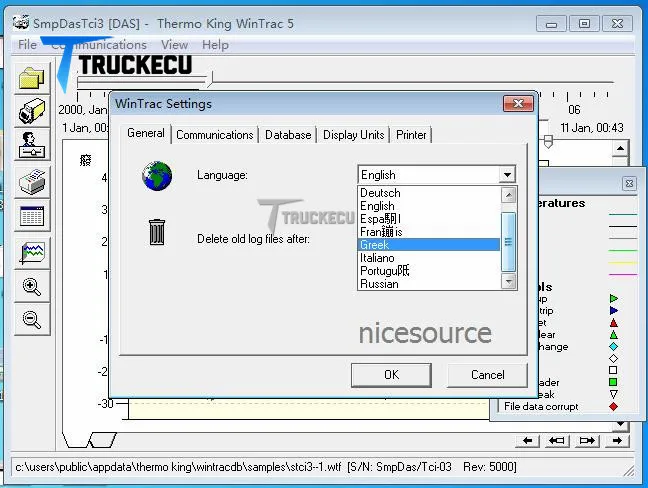
Task: Click the trash can icon
Action: tap(157, 232)
